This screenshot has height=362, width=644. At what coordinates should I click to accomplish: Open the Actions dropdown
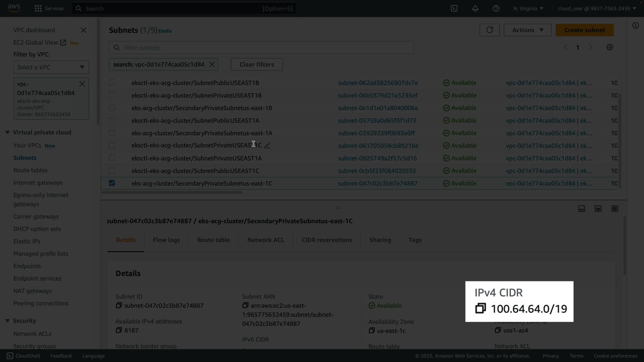coord(527,30)
